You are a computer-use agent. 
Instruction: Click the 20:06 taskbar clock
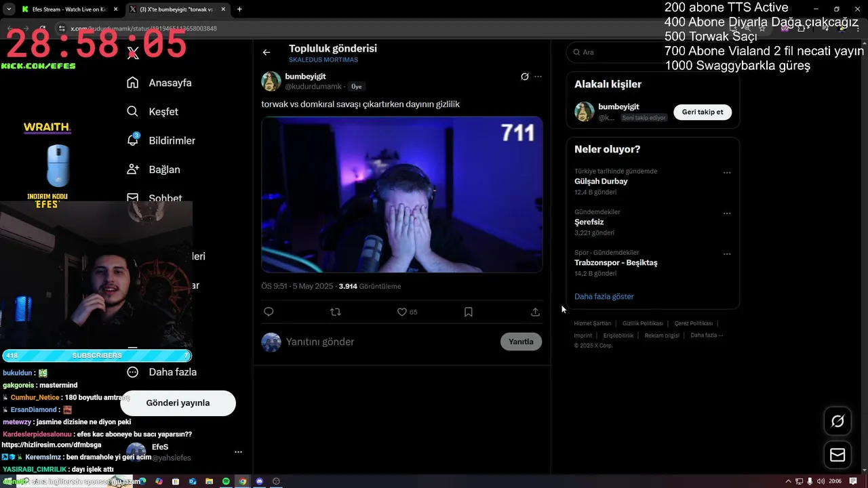click(835, 481)
